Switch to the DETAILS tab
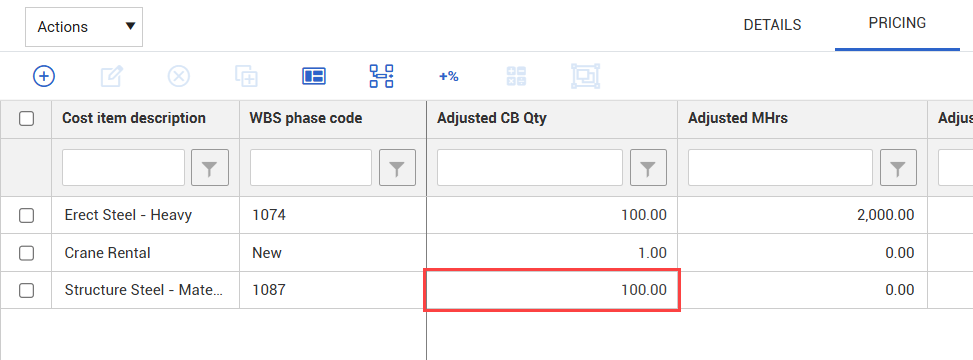973x360 pixels. [773, 25]
